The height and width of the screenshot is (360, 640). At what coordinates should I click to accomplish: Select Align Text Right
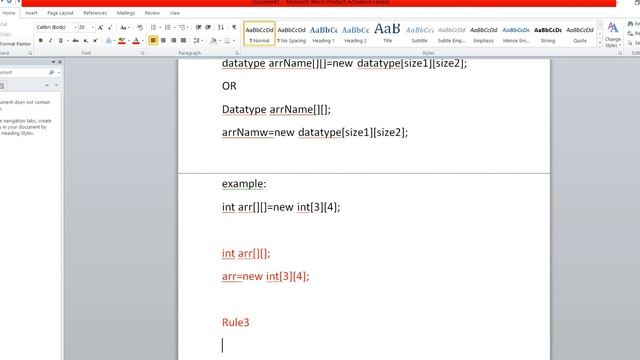(173, 40)
